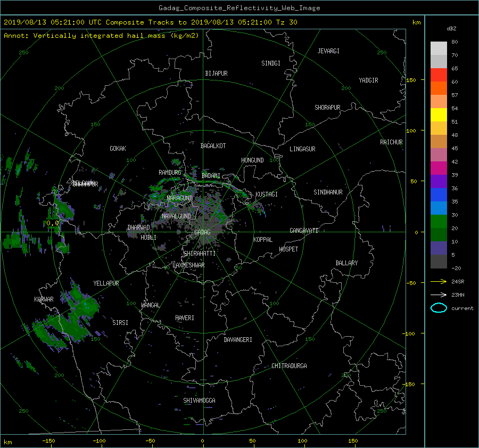
Task: Click the JEVARGI city label
Action: tap(328, 51)
